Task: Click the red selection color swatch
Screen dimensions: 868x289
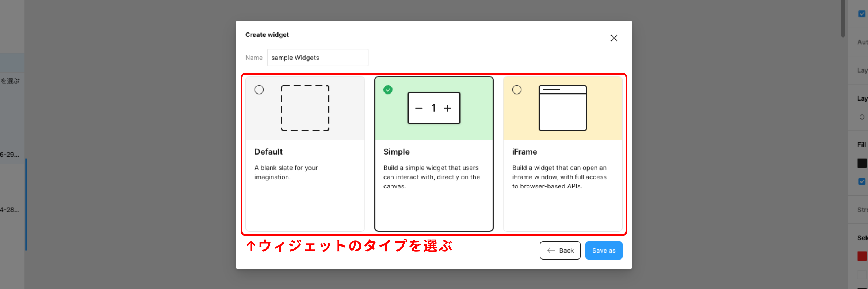Action: coord(861,257)
